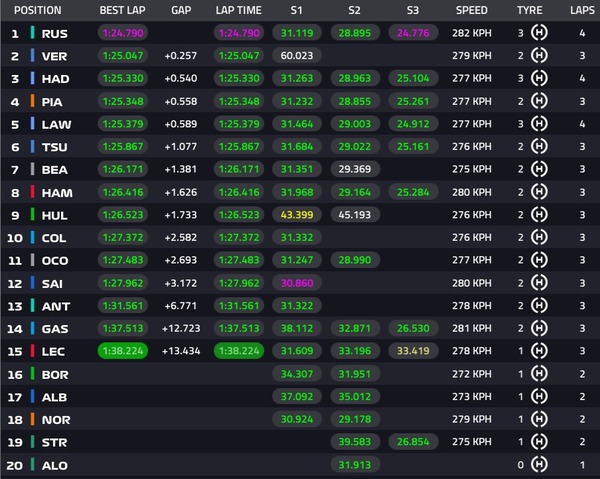Click RUS purple S3 time 24.776
The image size is (600, 479).
pos(413,33)
